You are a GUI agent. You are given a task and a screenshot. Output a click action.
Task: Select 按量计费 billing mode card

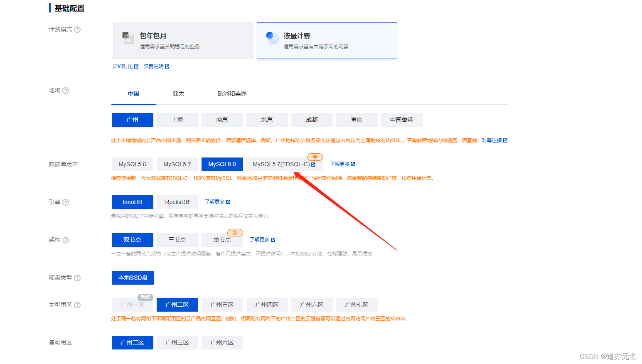pos(327,41)
